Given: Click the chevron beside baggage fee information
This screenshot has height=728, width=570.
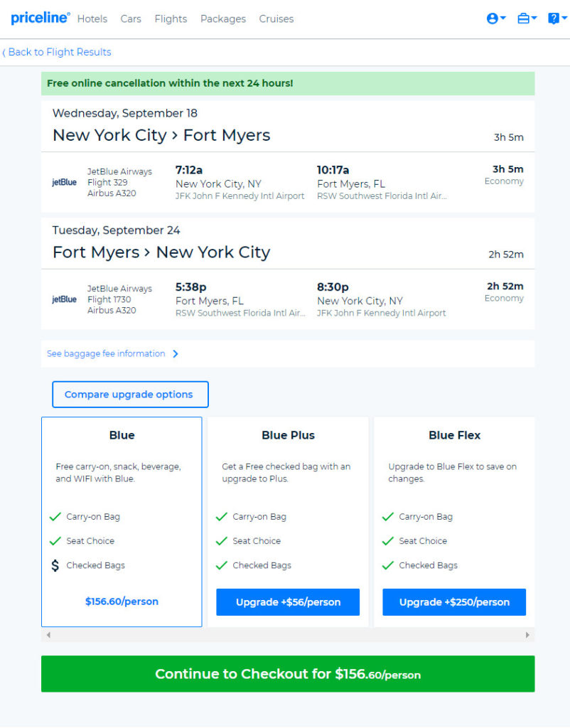Looking at the screenshot, I should [176, 354].
